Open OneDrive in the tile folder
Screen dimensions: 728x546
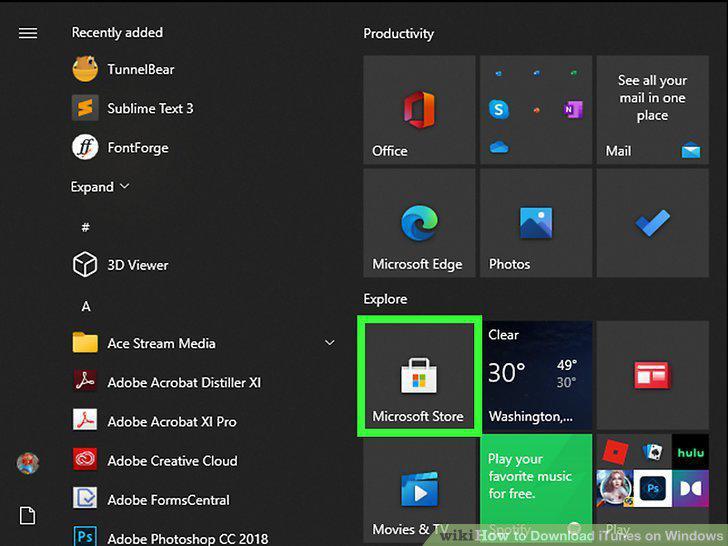point(499,148)
